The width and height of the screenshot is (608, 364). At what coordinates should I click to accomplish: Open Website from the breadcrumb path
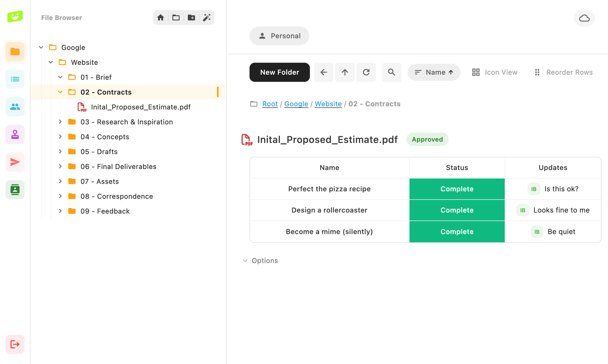click(x=328, y=104)
